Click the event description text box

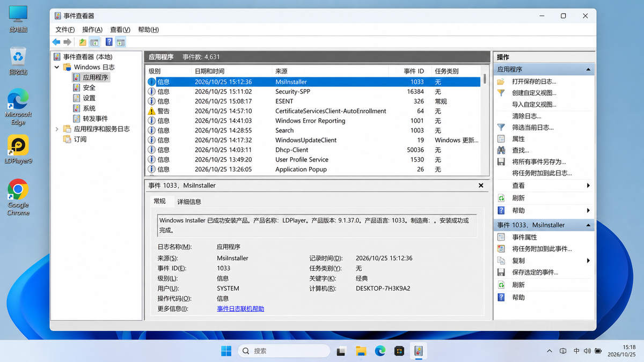[317, 225]
